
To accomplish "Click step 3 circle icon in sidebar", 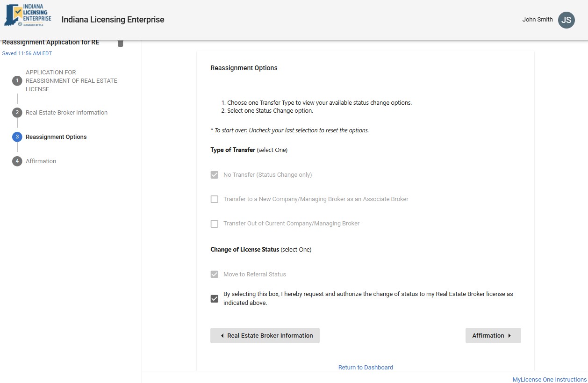I will coord(17,137).
